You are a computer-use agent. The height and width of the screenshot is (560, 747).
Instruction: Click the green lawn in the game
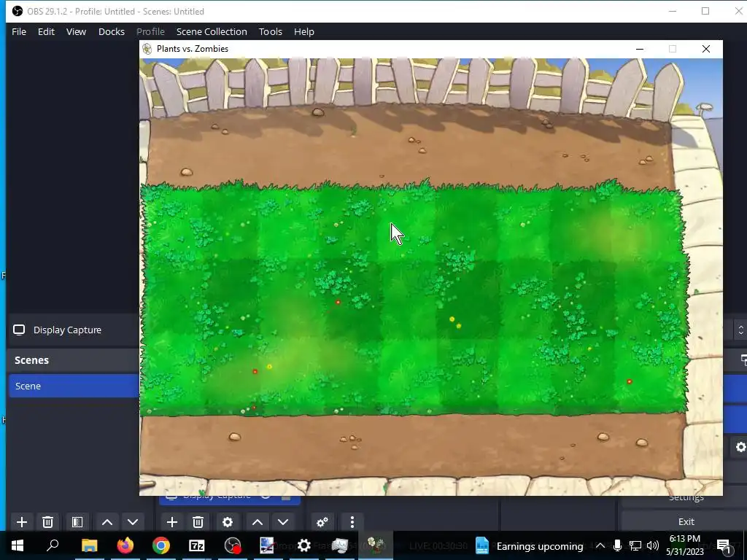413,300
